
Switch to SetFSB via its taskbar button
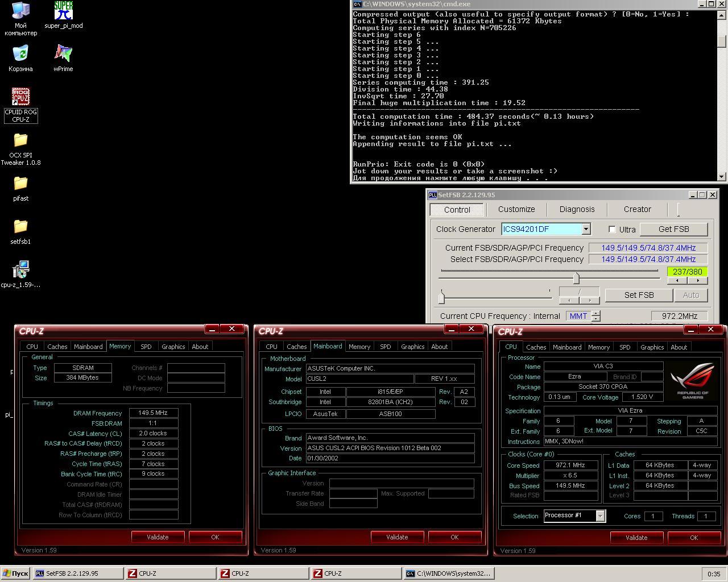point(78,573)
